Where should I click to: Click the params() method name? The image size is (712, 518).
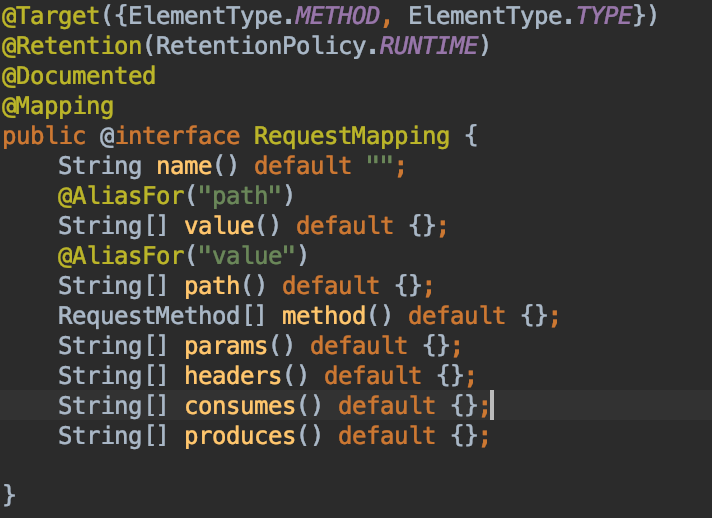(x=226, y=345)
